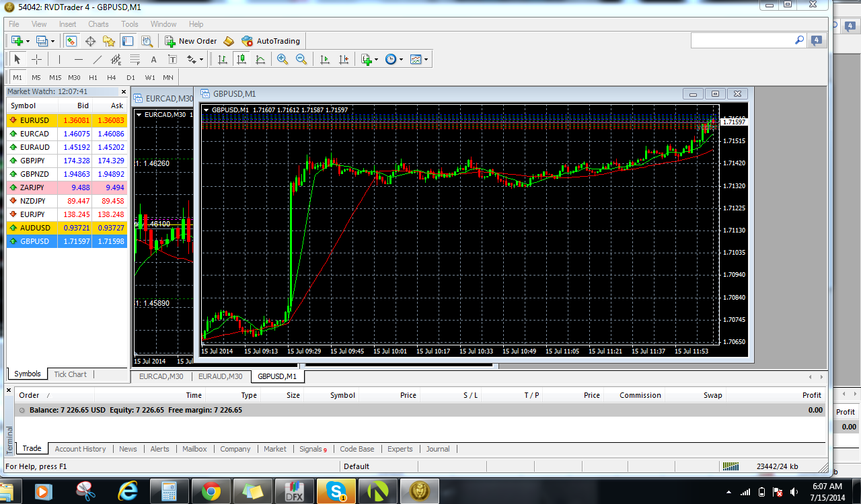Switch to the Tick Chart tab
The image size is (861, 504).
pyautogui.click(x=70, y=374)
